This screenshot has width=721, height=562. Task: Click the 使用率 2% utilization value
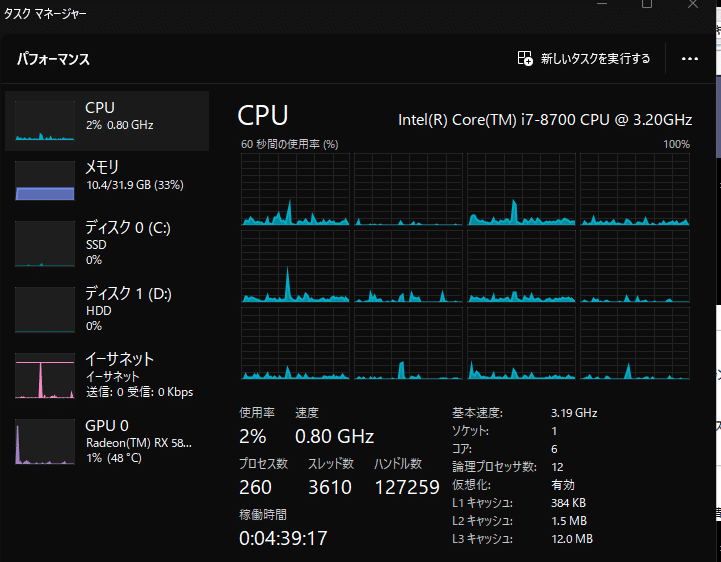252,436
